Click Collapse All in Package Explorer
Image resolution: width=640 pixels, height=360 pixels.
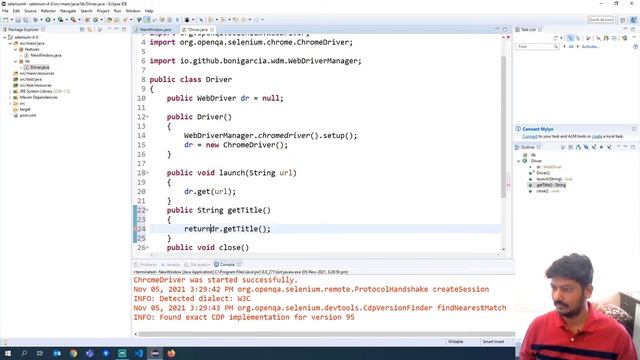click(82, 29)
